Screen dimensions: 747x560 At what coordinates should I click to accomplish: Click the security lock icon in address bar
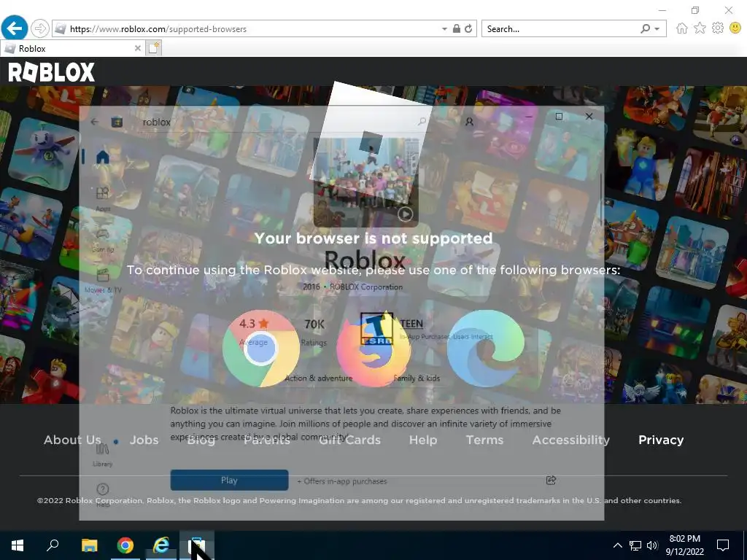coord(457,29)
